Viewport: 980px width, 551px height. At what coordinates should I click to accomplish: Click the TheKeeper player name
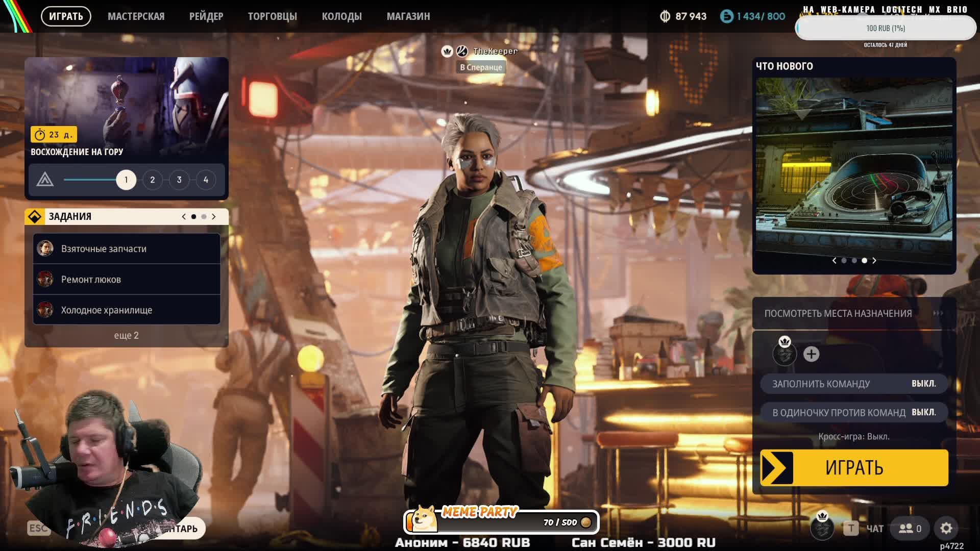click(495, 51)
